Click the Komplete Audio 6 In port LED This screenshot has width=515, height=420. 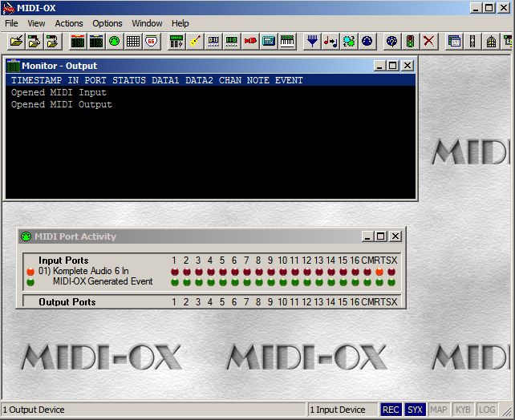pos(30,272)
